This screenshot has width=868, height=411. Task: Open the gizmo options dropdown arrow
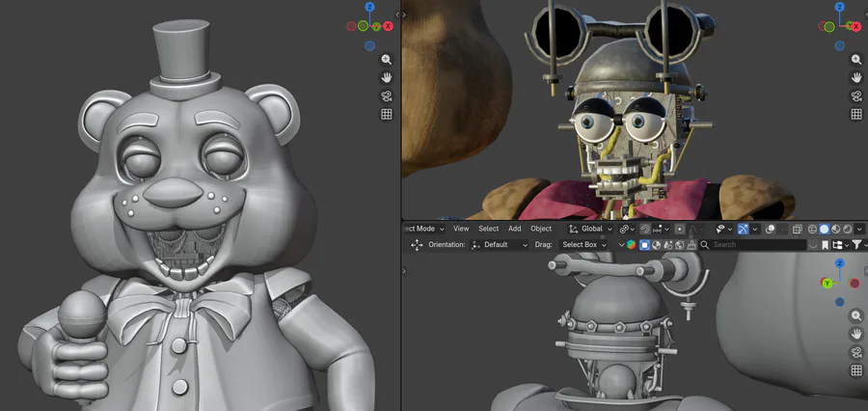coord(755,229)
